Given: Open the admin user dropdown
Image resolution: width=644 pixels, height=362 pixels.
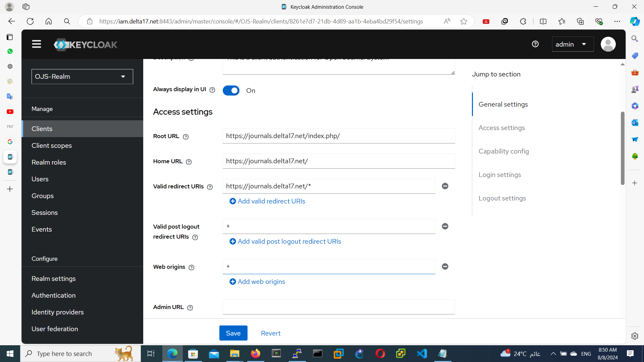Looking at the screenshot, I should (573, 44).
